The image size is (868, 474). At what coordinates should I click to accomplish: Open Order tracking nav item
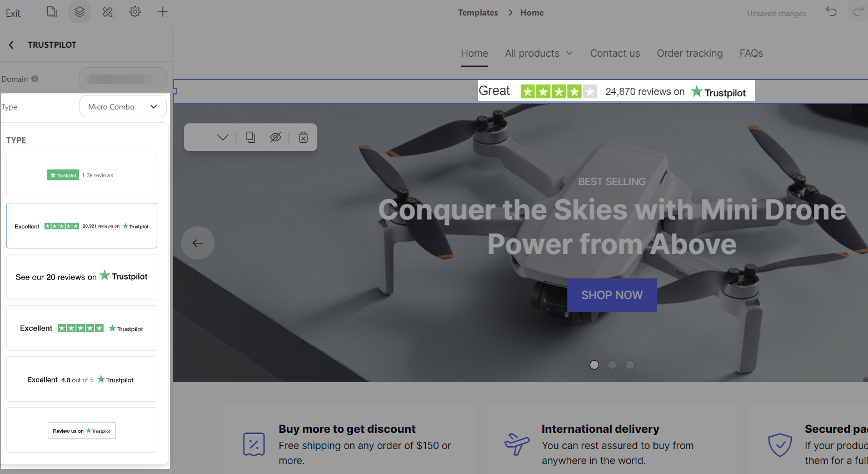(690, 53)
